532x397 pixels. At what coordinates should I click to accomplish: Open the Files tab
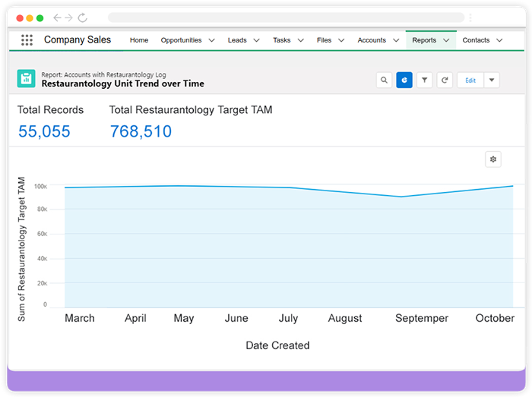(x=324, y=40)
